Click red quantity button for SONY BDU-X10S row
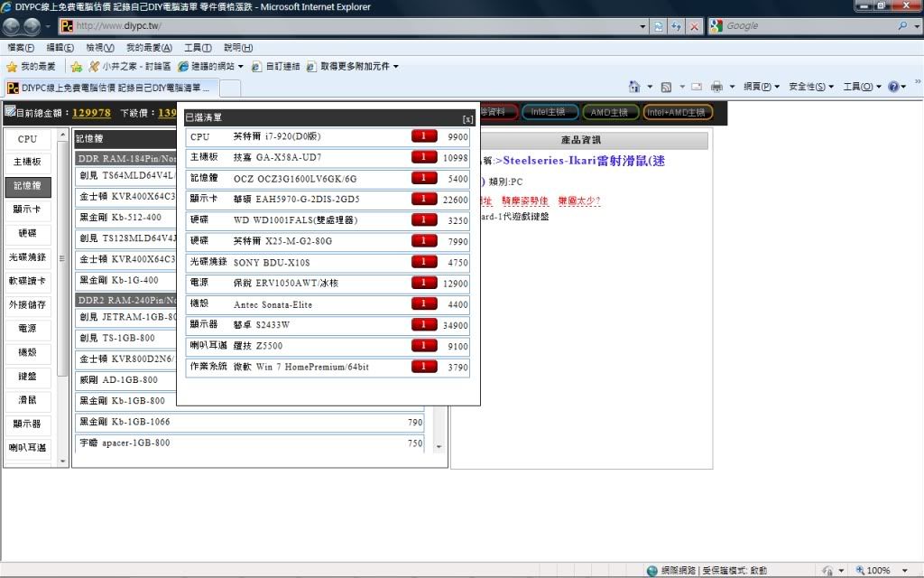 (424, 262)
